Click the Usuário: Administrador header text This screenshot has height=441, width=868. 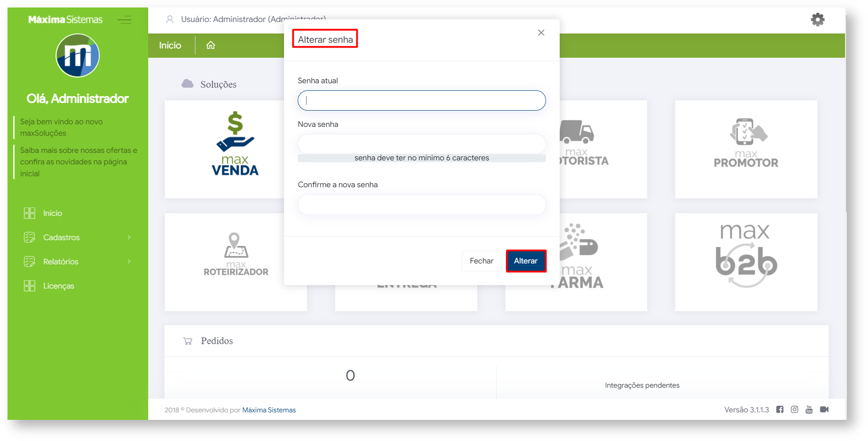coord(253,19)
